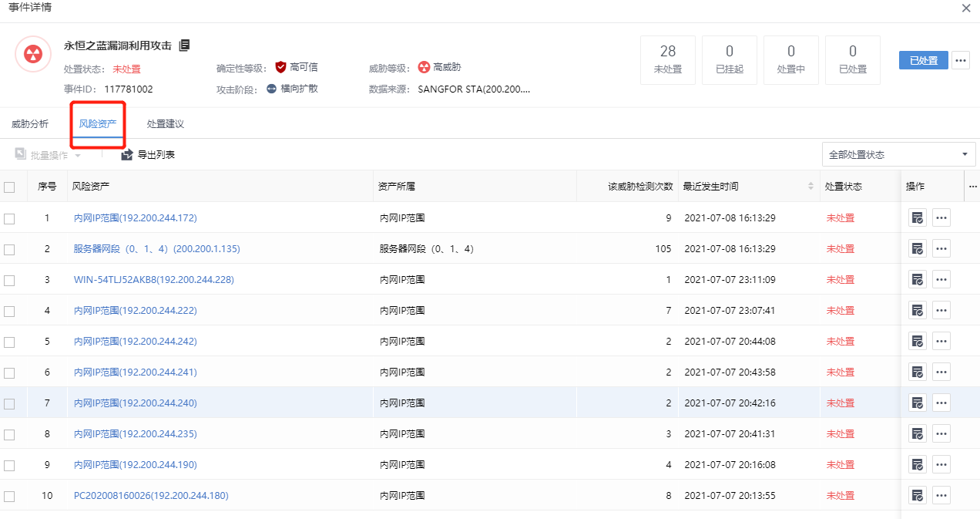Open more options next to 已处置 button

960,60
